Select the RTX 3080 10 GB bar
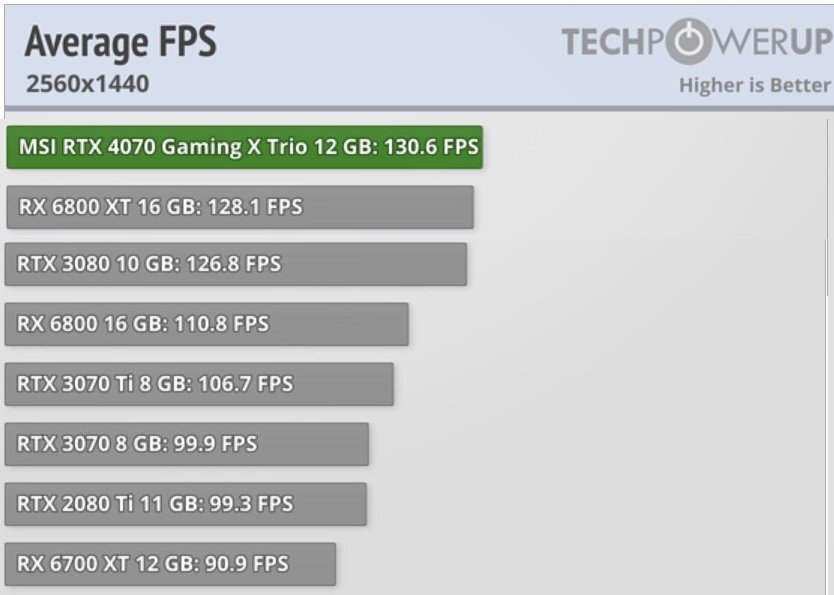 pyautogui.click(x=236, y=264)
